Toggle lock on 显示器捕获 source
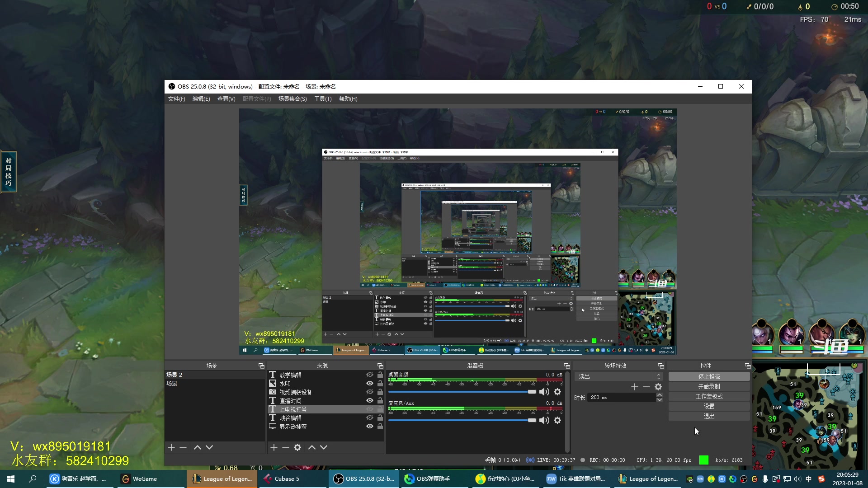Image resolution: width=868 pixels, height=488 pixels. tap(380, 427)
